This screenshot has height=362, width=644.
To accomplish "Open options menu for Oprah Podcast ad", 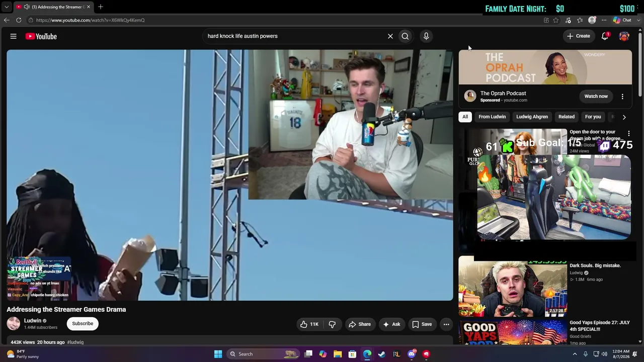I will pos(622,97).
